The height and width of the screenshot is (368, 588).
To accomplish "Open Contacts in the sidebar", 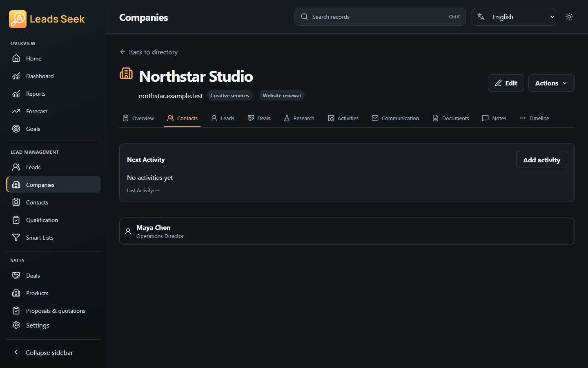I will point(53,202).
